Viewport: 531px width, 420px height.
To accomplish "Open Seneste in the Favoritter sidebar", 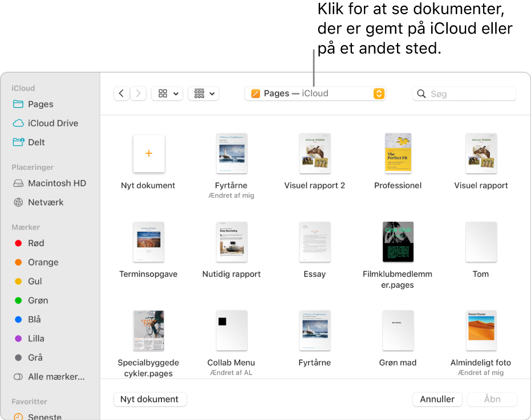I will coord(44,417).
